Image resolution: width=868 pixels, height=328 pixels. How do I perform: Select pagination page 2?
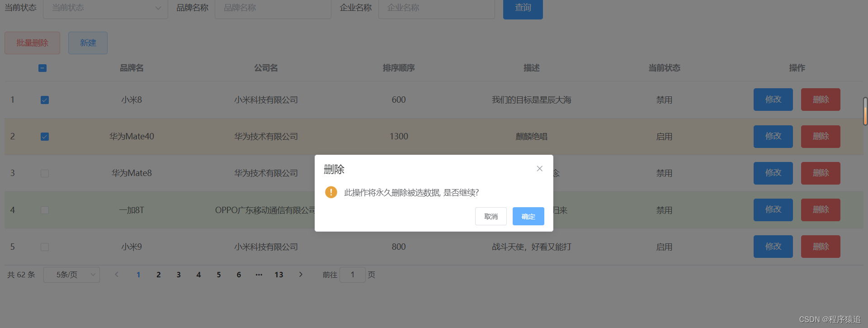[x=159, y=275]
